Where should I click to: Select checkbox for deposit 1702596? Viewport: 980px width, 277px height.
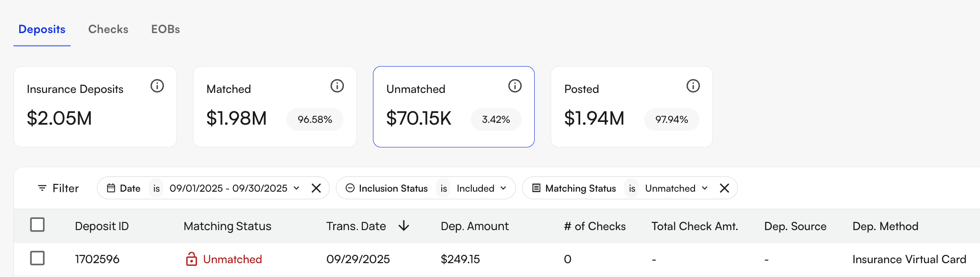pyautogui.click(x=38, y=258)
